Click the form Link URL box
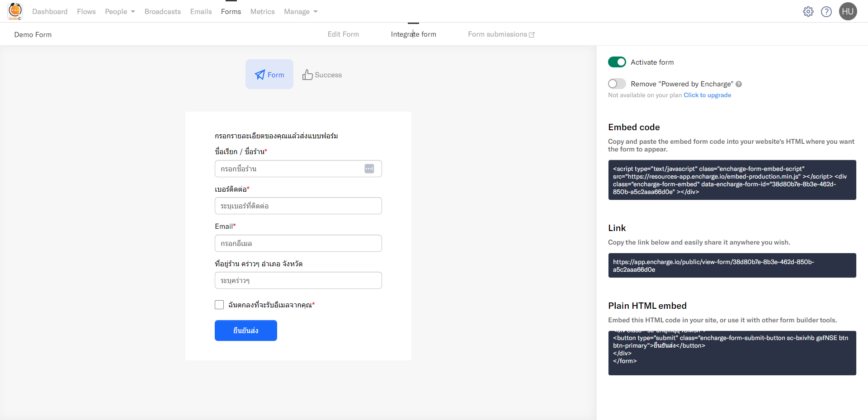Viewport: 868px width, 420px height. coord(732,265)
